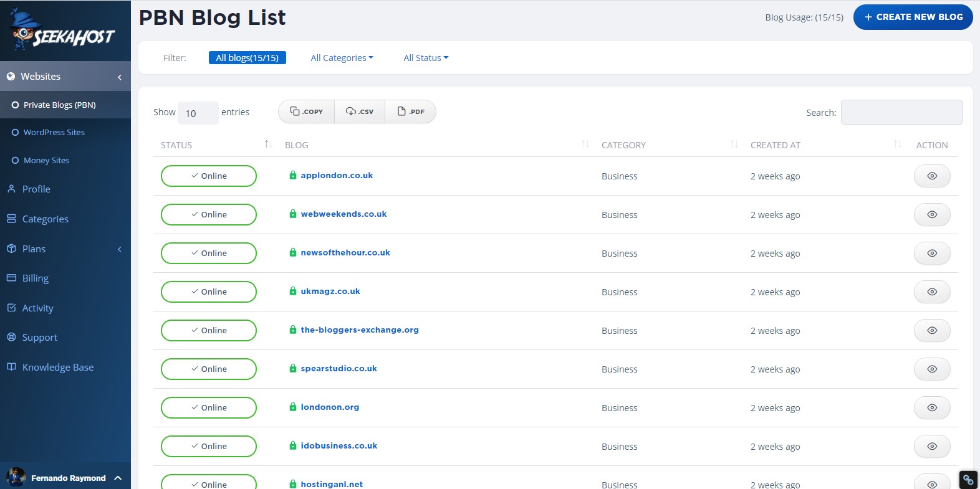Viewport: 980px width, 489px height.
Task: Open the All Categories filter dropdown
Action: 342,58
